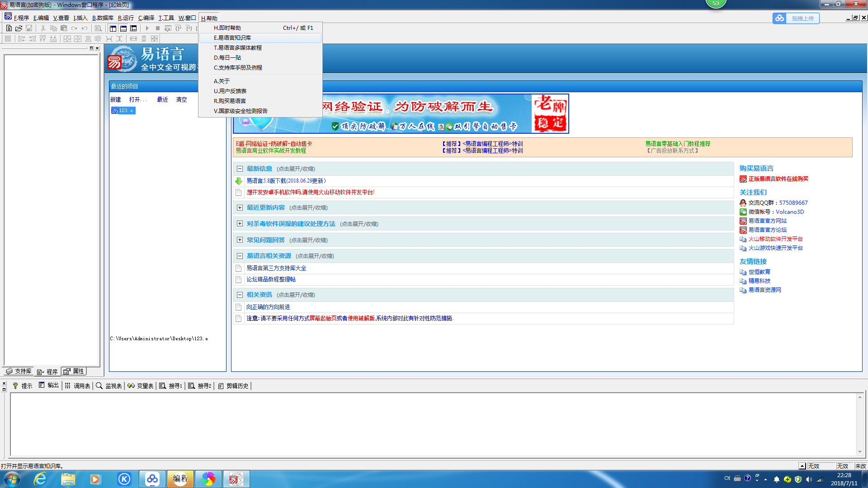868x488 pixels.
Task: Toggle the bottom status panel layout icon
Action: pos(123,28)
